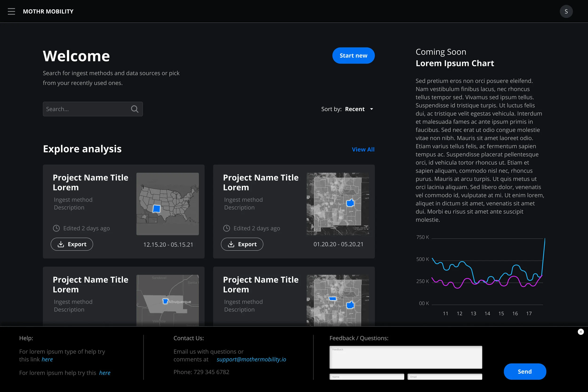
Task: Click the Email input field
Action: click(445, 377)
